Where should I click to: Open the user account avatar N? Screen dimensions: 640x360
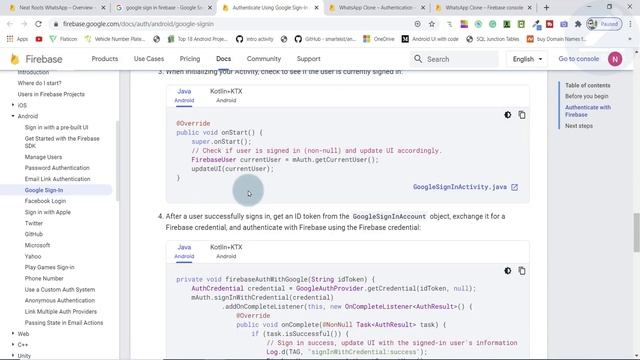(615, 59)
